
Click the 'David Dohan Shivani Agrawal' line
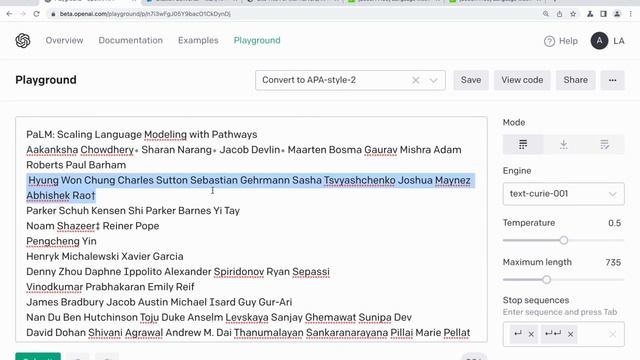[248, 333]
